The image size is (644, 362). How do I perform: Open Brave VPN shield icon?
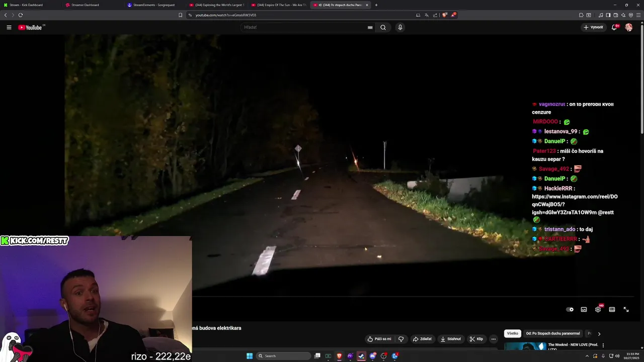click(631, 15)
